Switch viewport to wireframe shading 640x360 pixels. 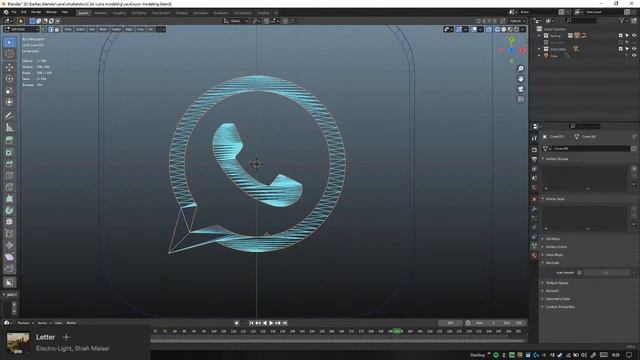coord(497,29)
